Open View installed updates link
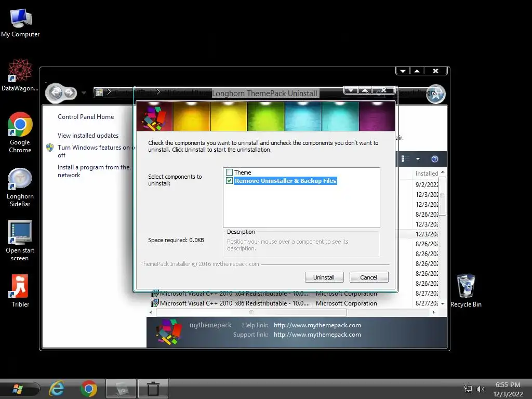The height and width of the screenshot is (399, 532). [x=88, y=136]
